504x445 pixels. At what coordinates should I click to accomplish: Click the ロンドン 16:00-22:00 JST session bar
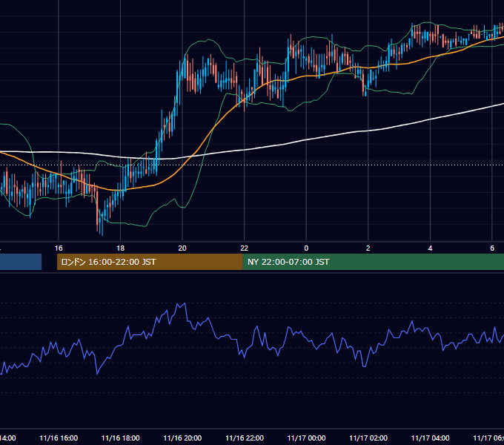pyautogui.click(x=150, y=262)
